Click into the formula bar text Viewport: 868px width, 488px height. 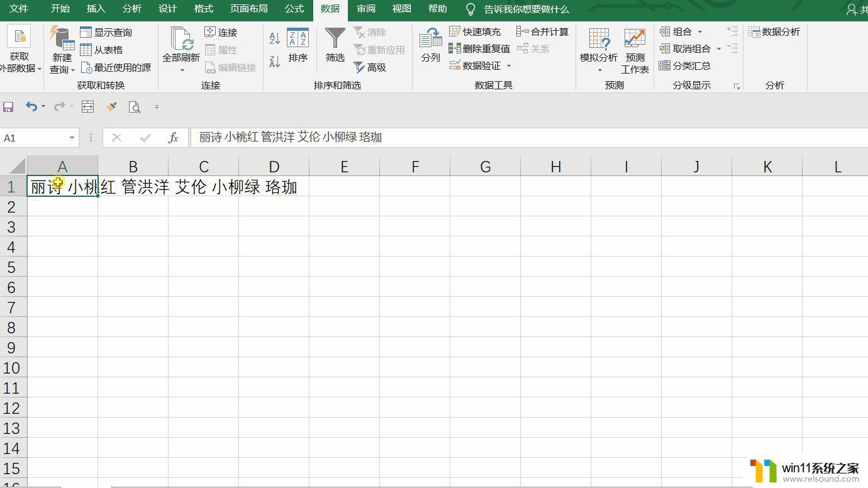coord(528,138)
